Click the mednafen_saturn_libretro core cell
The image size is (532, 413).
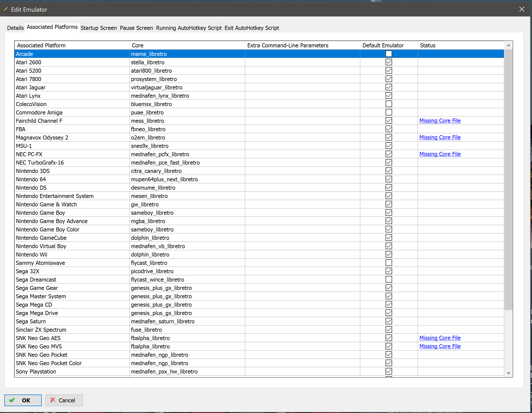[187, 321]
